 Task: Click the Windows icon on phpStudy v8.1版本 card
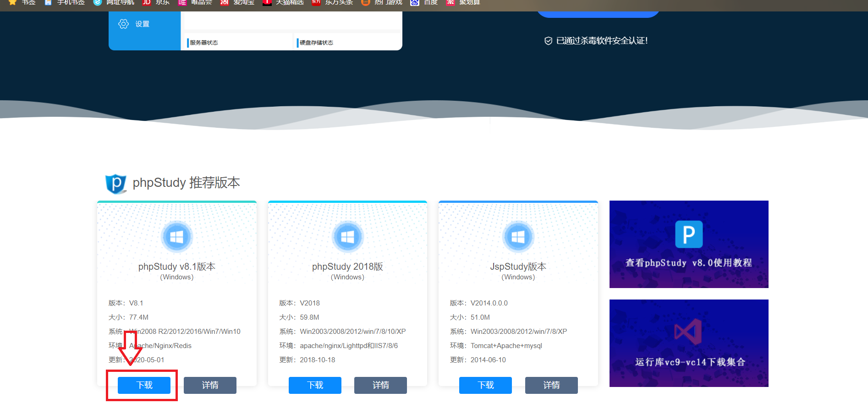177,237
